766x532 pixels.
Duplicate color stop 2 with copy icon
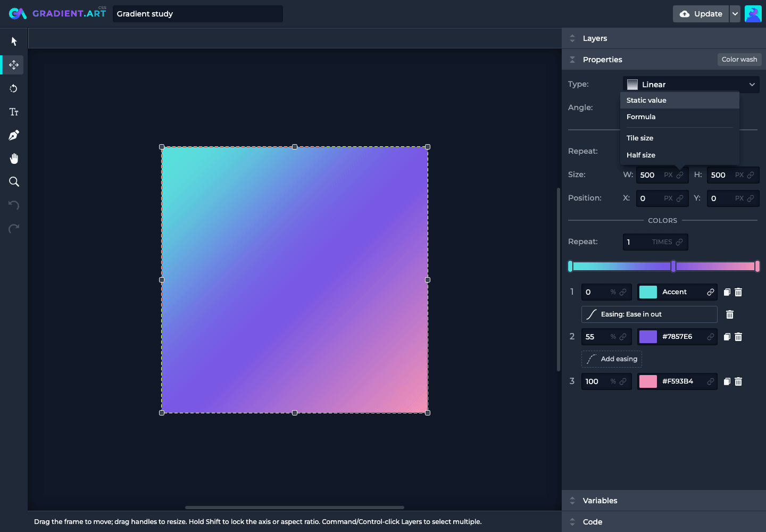(727, 337)
